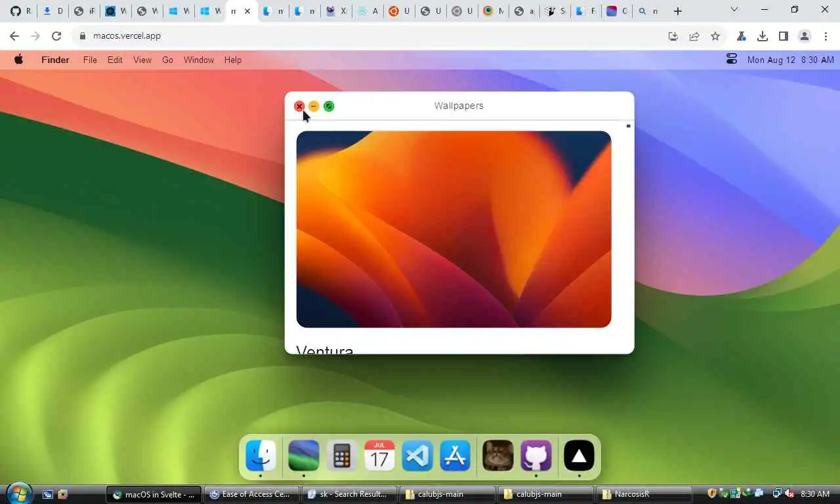Click the Wallpapers window scrollbar thumb

click(628, 125)
